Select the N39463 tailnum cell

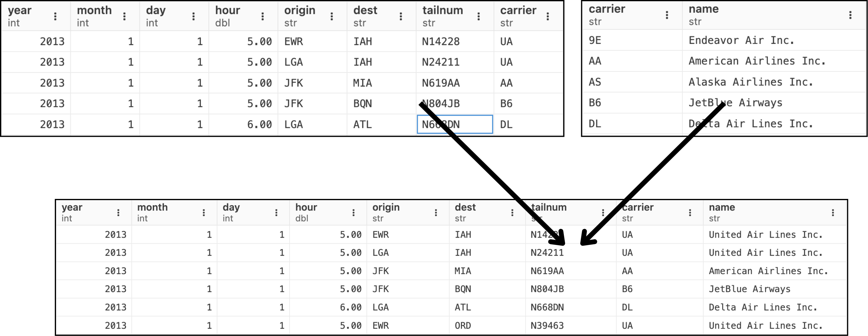[x=547, y=326]
